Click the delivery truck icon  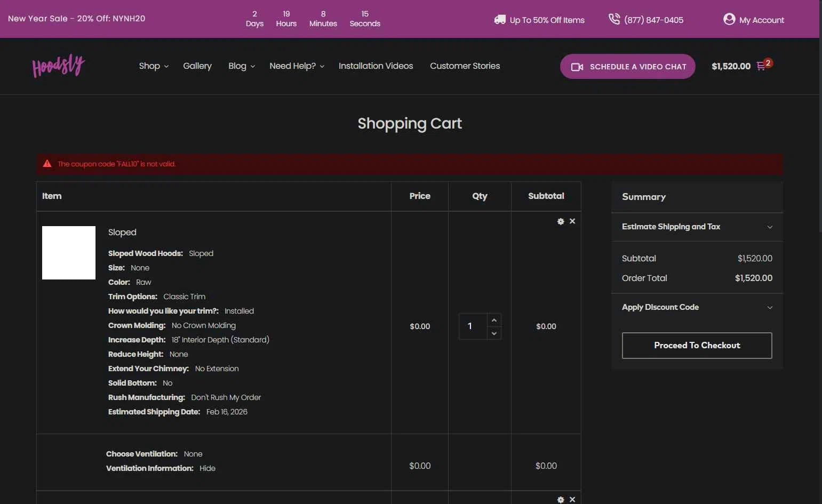pyautogui.click(x=500, y=20)
